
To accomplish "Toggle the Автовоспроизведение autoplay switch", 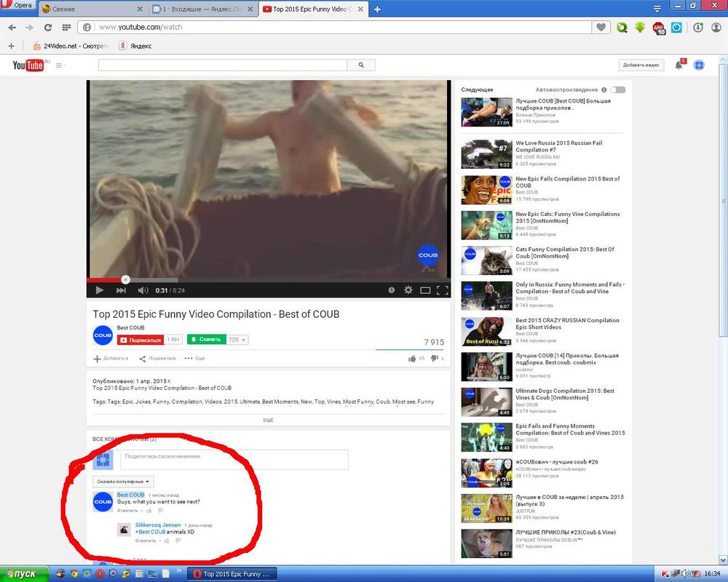I will (617, 89).
